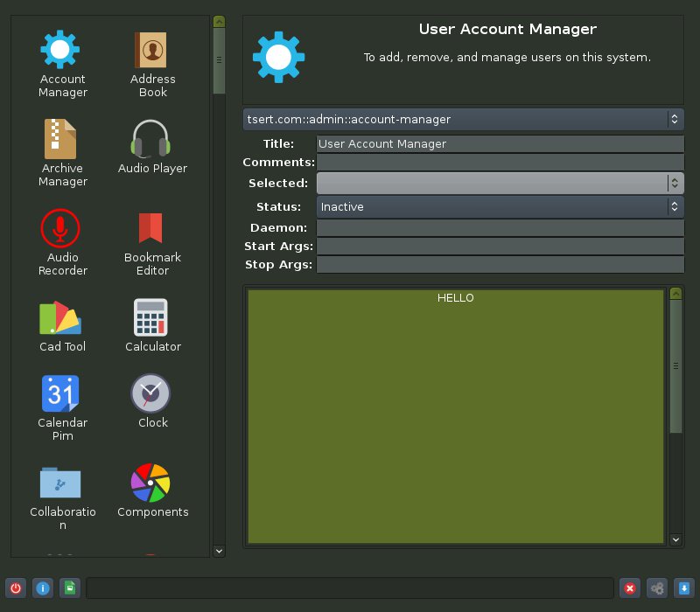
Task: Open the Components color wheel icon
Action: tap(152, 483)
